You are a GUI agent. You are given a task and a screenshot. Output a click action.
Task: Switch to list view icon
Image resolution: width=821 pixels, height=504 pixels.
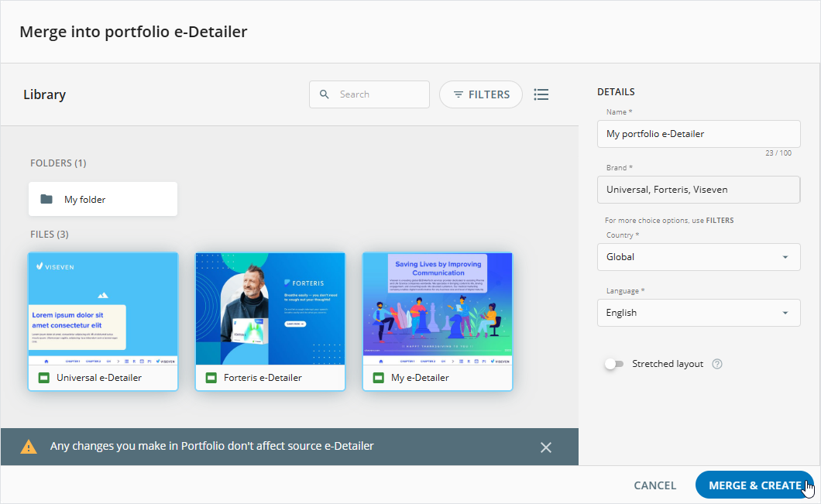tap(541, 94)
